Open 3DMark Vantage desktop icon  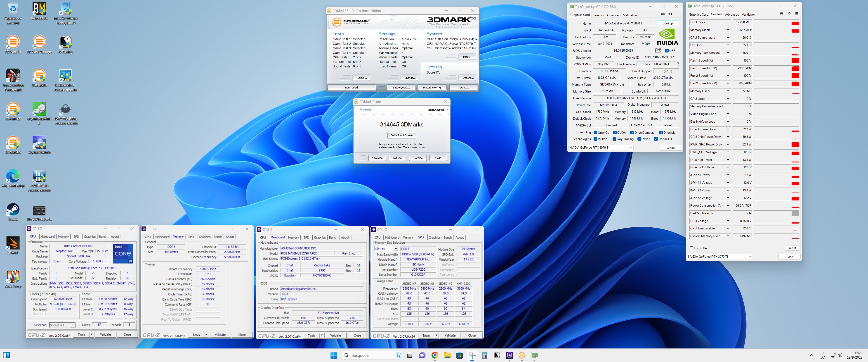point(39,44)
